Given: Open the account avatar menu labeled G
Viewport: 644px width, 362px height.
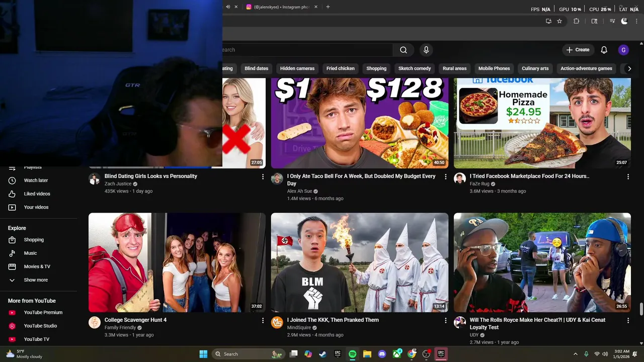Looking at the screenshot, I should 623,50.
